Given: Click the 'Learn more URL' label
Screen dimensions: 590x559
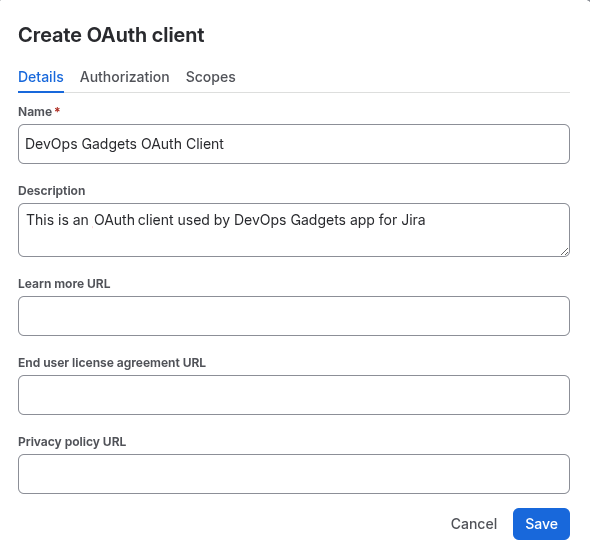Looking at the screenshot, I should [64, 284].
